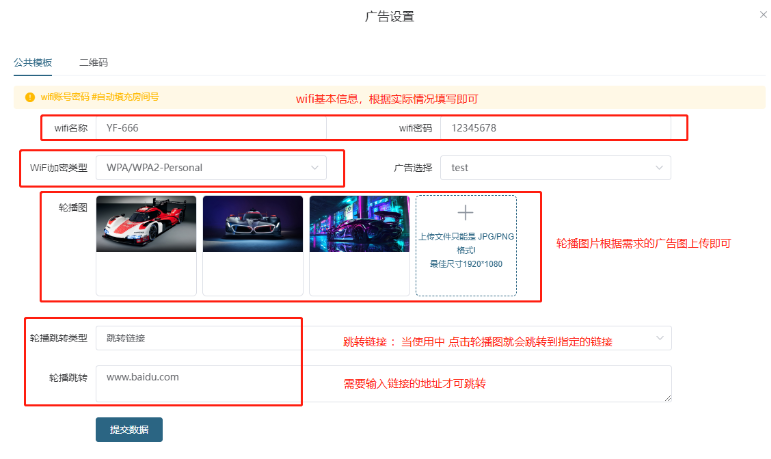Click the 广告选择 chevron arrow
Screen dimensions: 771x459
point(659,168)
